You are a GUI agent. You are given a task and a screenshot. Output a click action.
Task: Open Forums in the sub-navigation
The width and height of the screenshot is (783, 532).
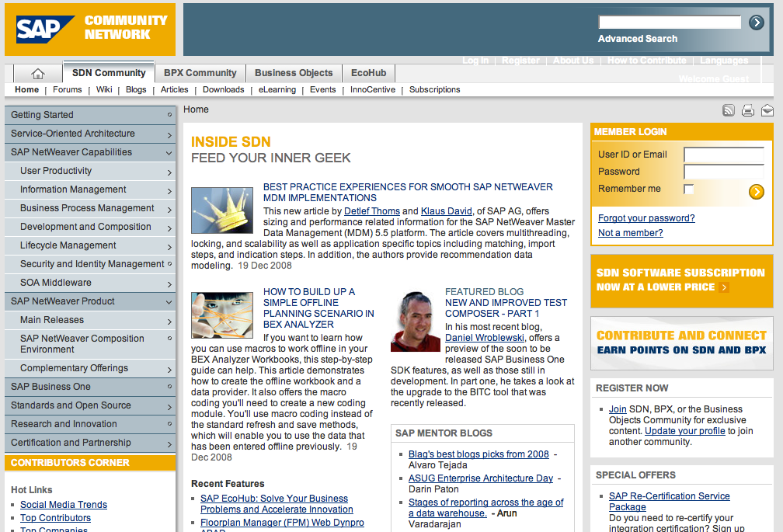(x=68, y=89)
